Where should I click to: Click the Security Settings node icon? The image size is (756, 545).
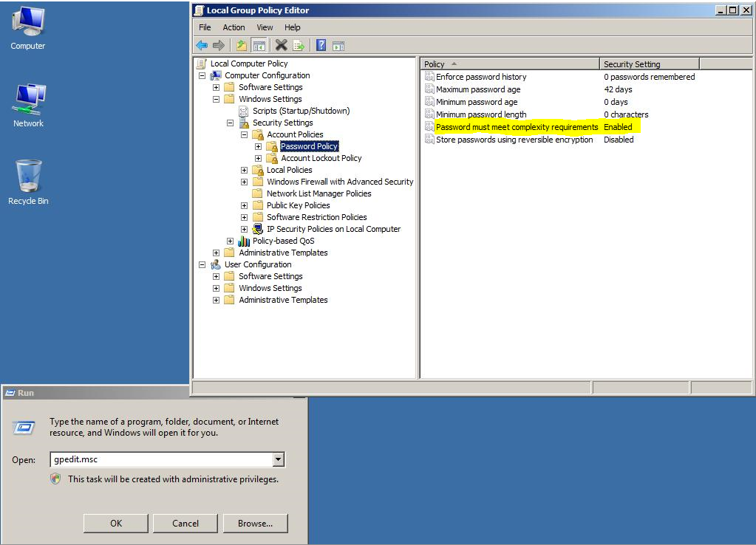click(x=244, y=123)
